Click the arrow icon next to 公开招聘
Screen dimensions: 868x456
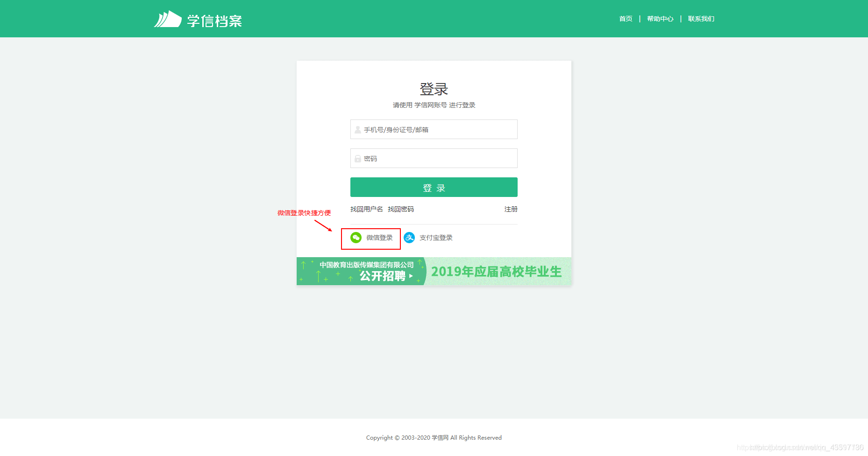[x=412, y=276]
